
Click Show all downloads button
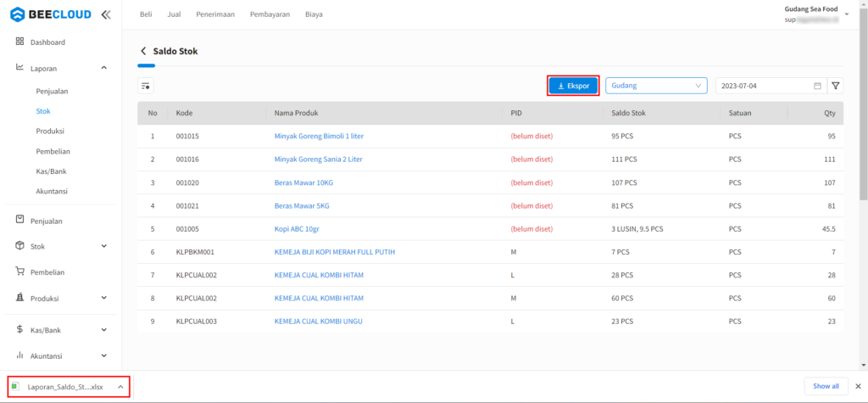(826, 386)
